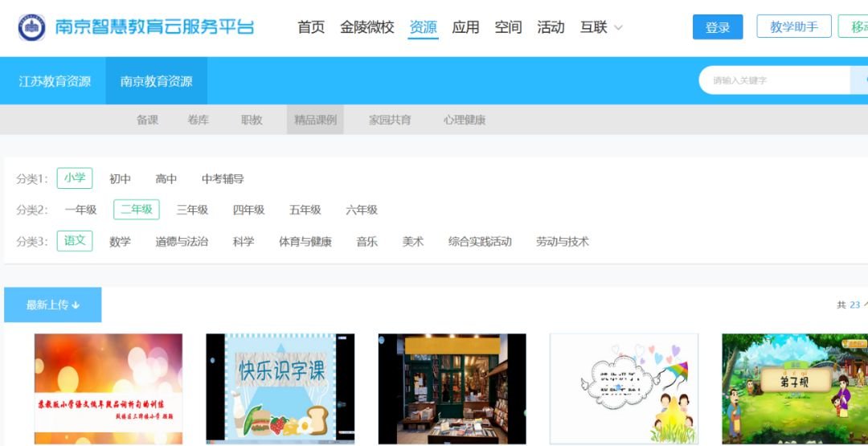Open the kite cartoon lesson thumbnail
868x446 pixels.
(x=624, y=389)
